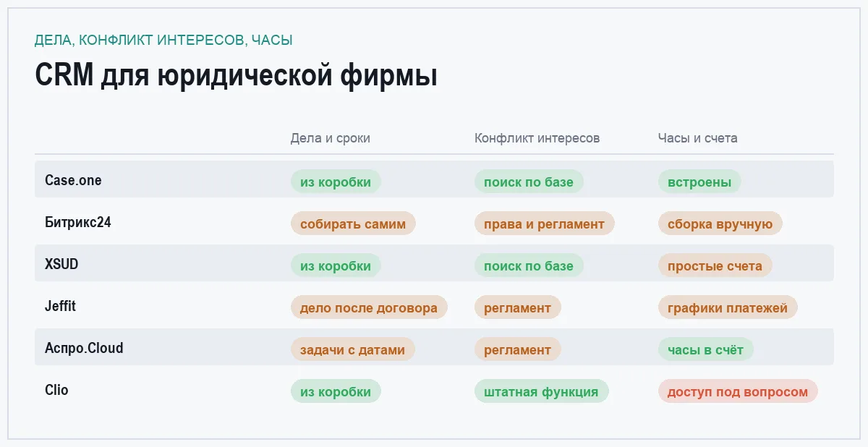Click the 'задачи с датами' badge
The image size is (868, 447).
coord(353,349)
